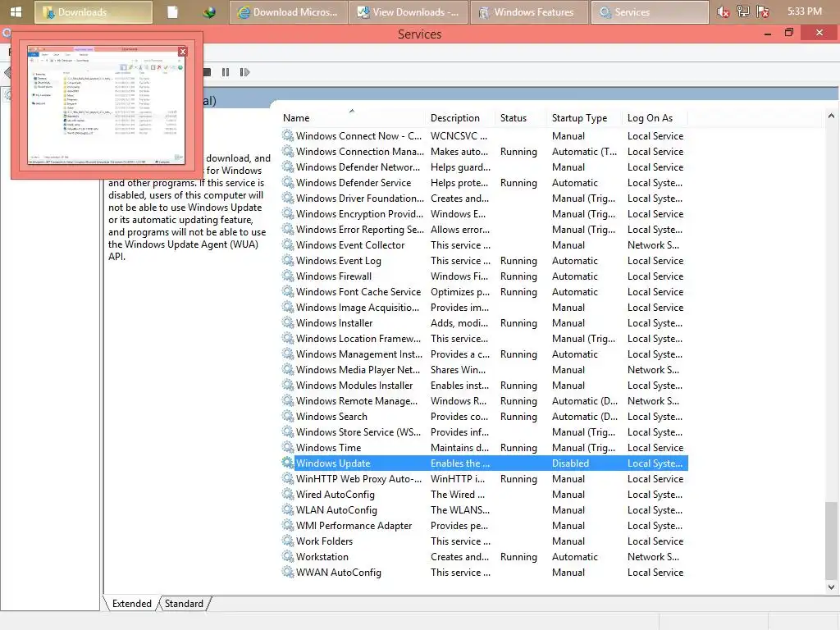840x630 pixels.
Task: Click gear icon beside Windows Search
Action: (x=288, y=416)
